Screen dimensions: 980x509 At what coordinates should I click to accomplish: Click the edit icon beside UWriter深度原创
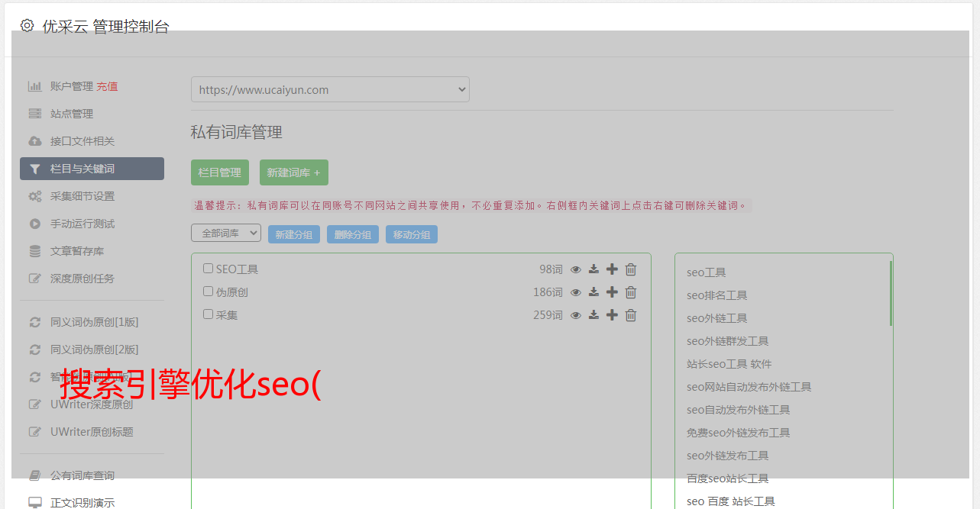coord(34,404)
